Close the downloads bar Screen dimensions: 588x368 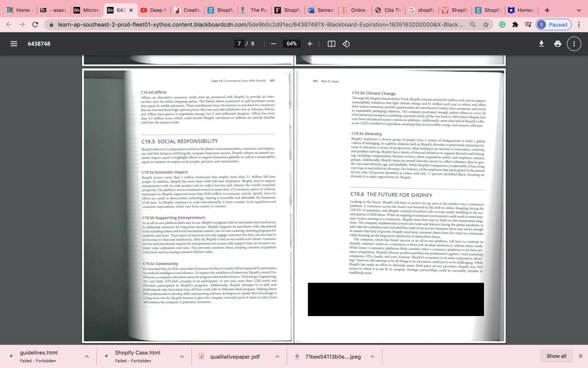coord(580,356)
